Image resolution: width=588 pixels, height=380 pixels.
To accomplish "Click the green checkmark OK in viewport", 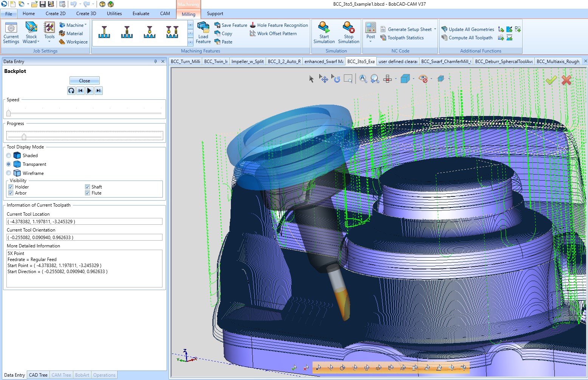I will click(551, 80).
